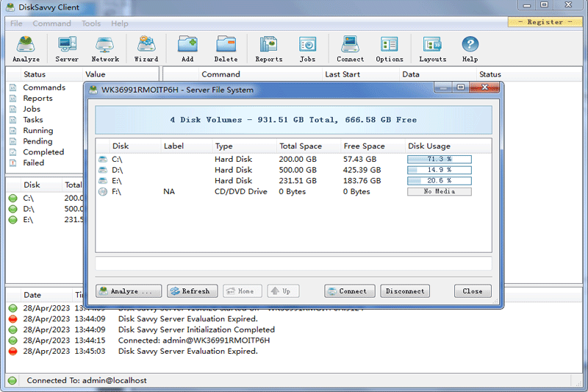Open the Server toolbar icon

pyautogui.click(x=67, y=49)
